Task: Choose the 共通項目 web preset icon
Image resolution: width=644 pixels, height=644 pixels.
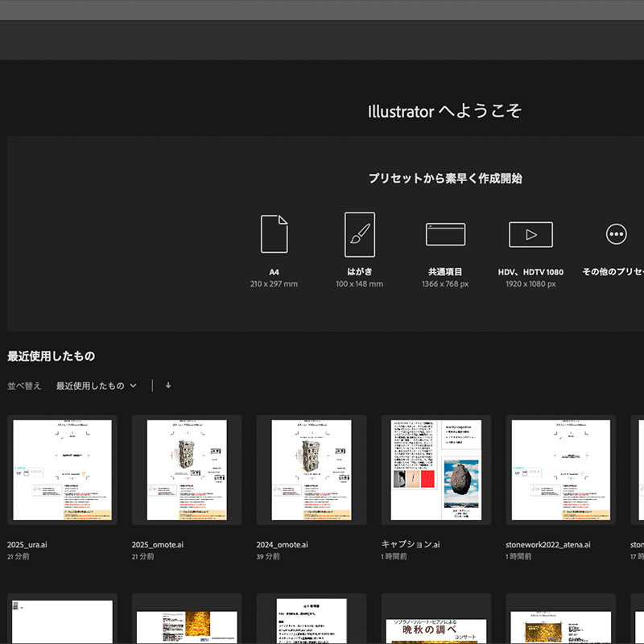Action: point(445,233)
